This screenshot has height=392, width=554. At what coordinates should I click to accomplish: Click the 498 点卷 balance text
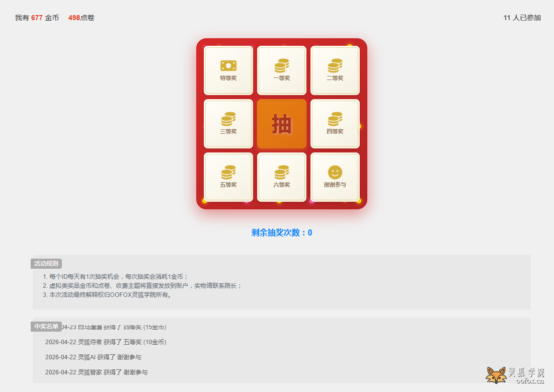(x=82, y=18)
